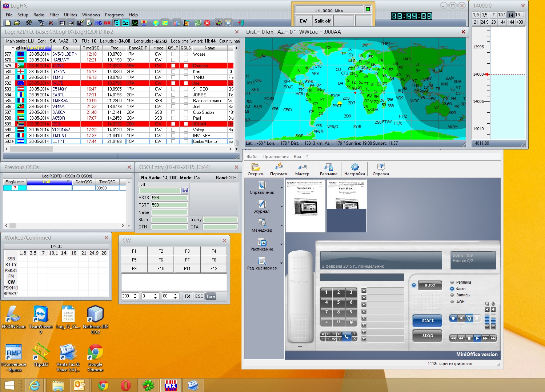Click the alarm clock toolbar icon
Screen dimensions: 545x392
pos(228,23)
